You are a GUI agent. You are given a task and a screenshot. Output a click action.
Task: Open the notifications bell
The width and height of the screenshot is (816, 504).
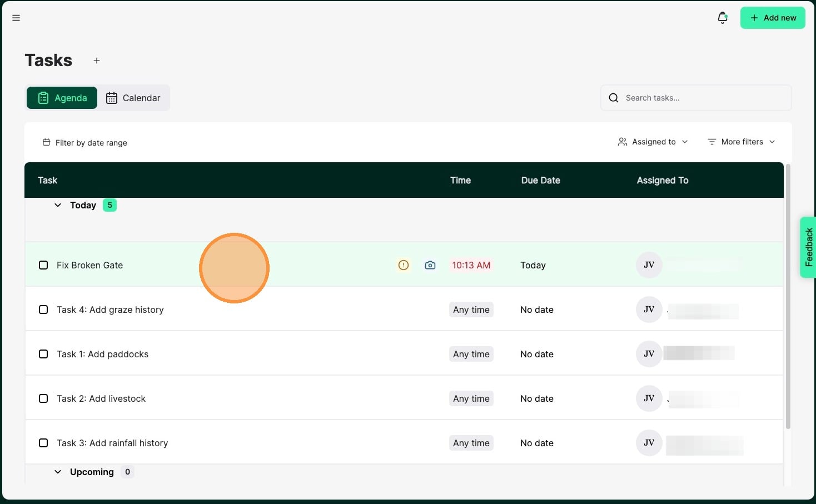(722, 18)
